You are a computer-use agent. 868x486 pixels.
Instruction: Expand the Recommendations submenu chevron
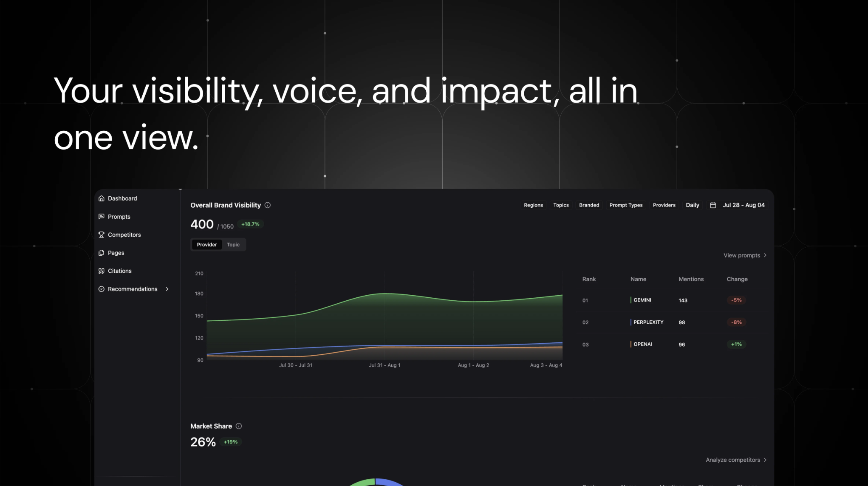coord(167,289)
